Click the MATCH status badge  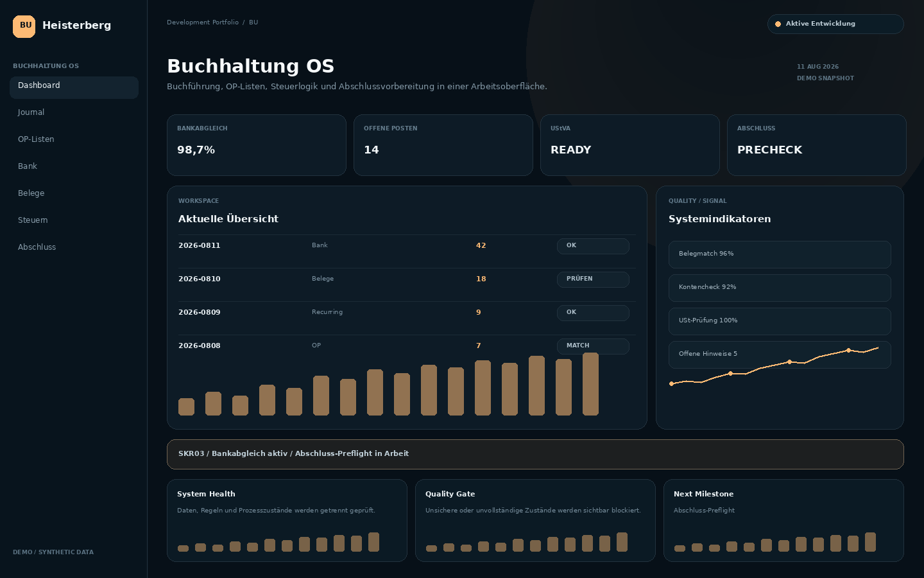pyautogui.click(x=593, y=346)
